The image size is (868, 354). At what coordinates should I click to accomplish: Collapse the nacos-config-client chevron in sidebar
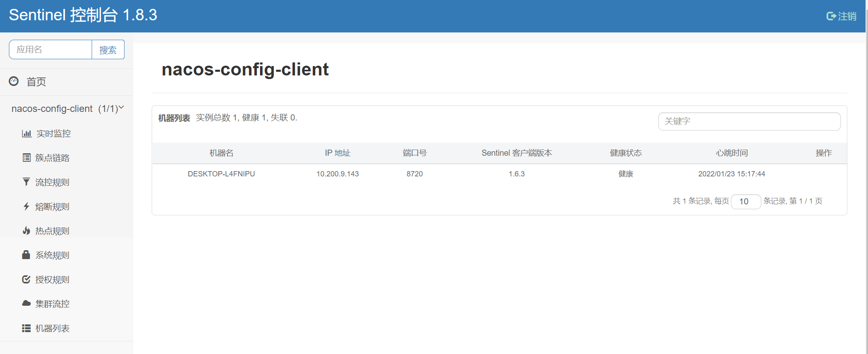pyautogui.click(x=121, y=108)
